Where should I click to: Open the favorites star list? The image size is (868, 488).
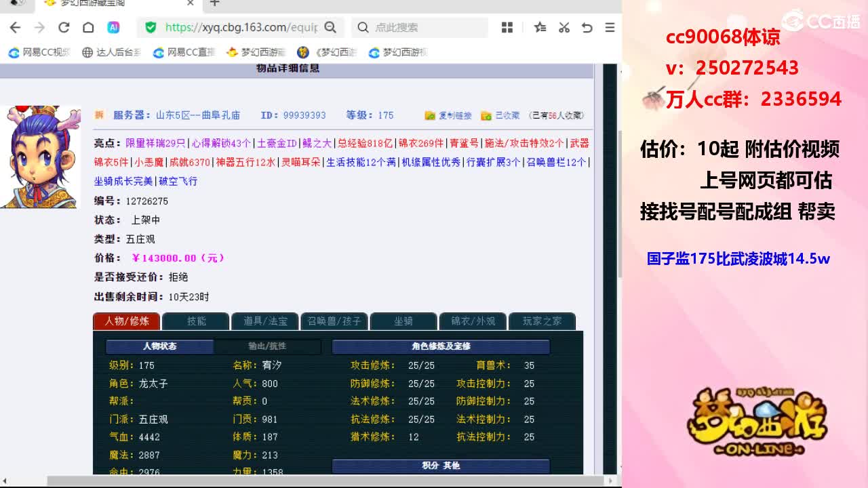[540, 27]
